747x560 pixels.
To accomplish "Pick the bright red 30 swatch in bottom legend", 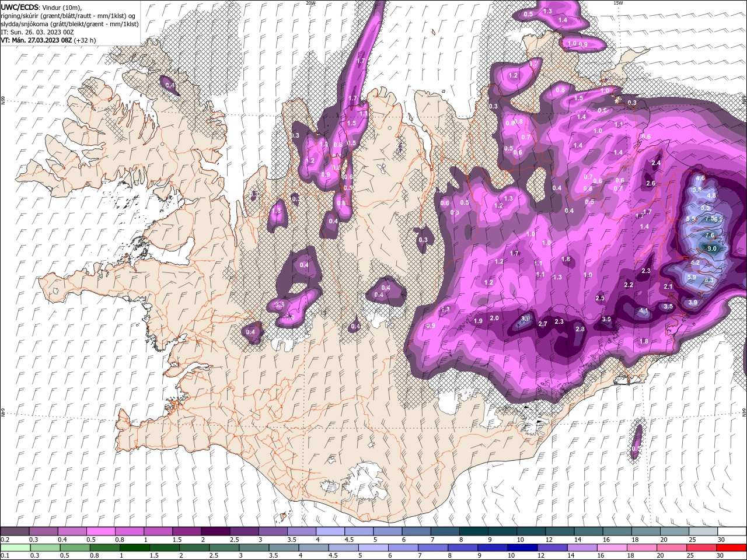I will click(x=731, y=548).
